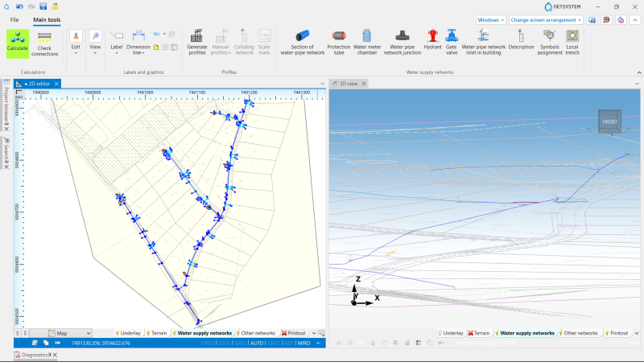This screenshot has height=362, width=644.
Task: Pick the Protection tube tool
Action: coord(339,42)
